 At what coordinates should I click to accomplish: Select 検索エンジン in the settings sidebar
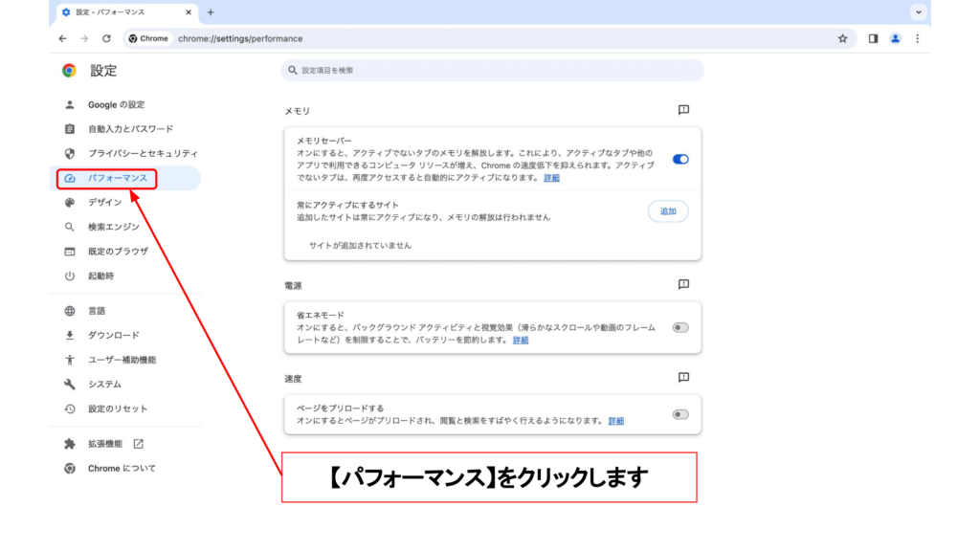[x=113, y=227]
